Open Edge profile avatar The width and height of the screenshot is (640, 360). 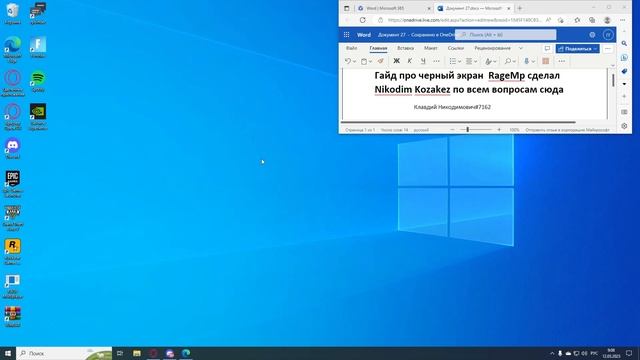tap(607, 20)
